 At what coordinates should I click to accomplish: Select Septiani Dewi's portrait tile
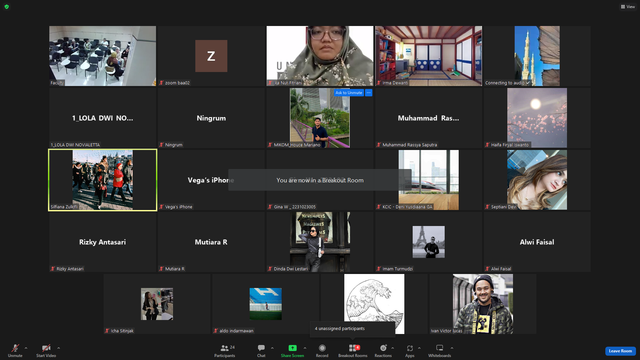point(537,180)
